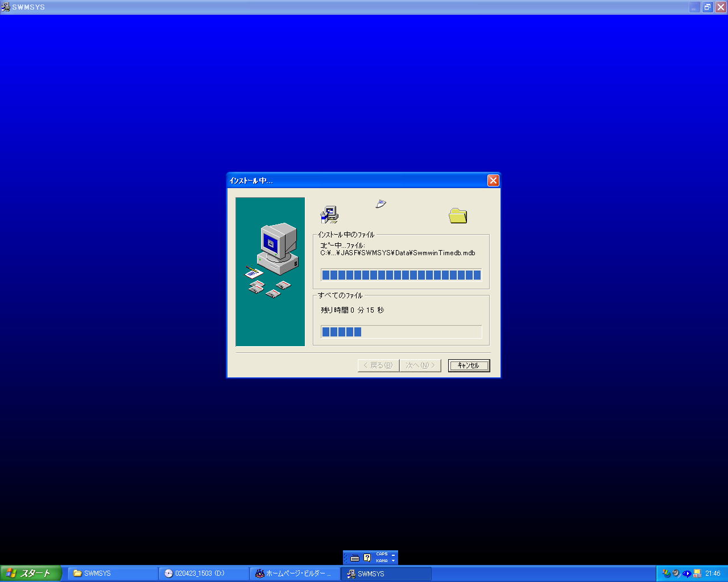Click the yellow destination folder icon
The height and width of the screenshot is (582, 728).
(x=458, y=215)
